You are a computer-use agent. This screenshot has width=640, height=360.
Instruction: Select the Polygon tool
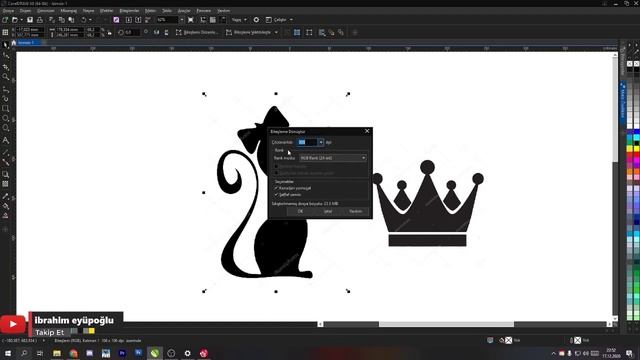tap(5, 129)
